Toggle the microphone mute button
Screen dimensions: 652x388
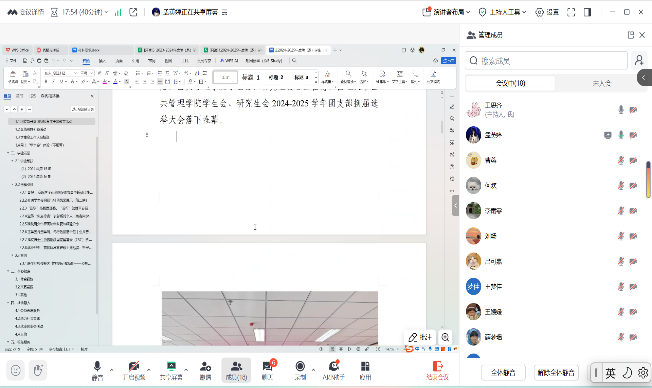pos(97,370)
